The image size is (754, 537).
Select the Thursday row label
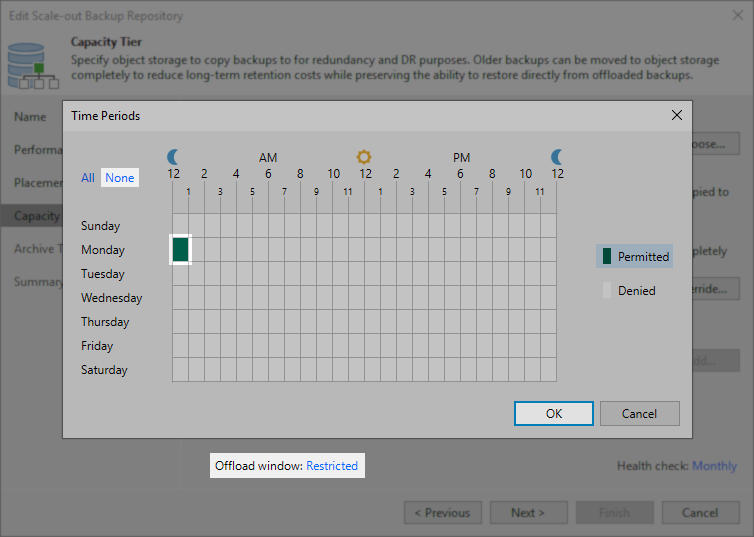105,322
